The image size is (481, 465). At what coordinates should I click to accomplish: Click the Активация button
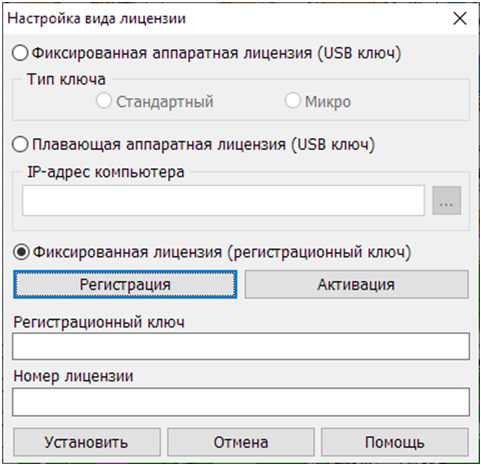356,284
